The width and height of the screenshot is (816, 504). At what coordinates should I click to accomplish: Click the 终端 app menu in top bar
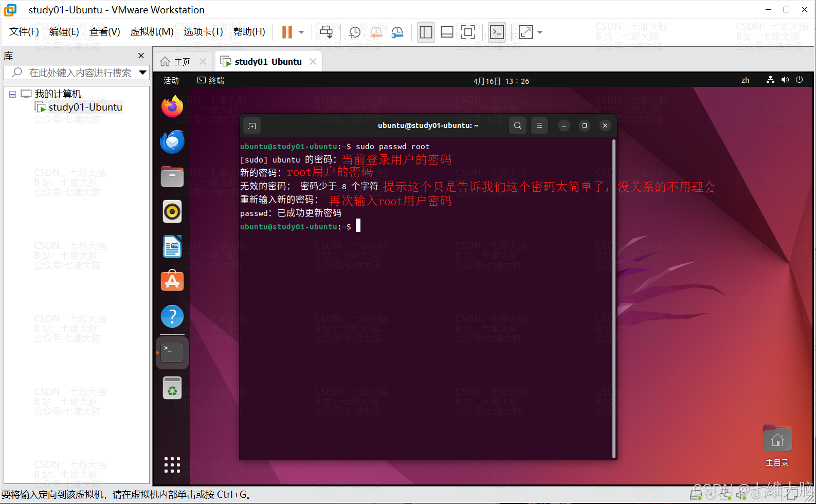coord(211,81)
